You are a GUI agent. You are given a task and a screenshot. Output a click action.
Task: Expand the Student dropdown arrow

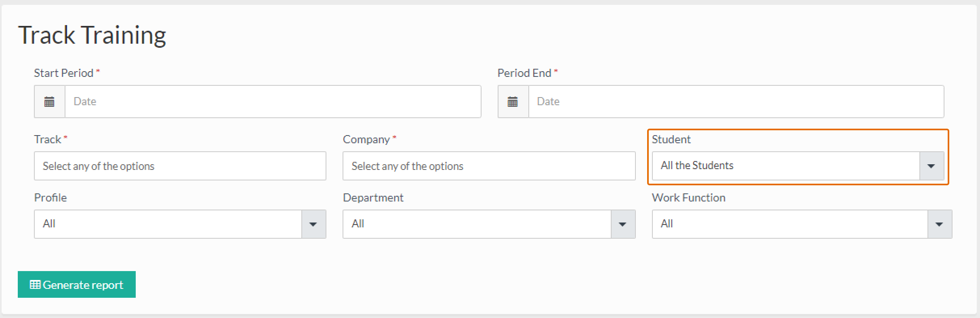coord(932,166)
